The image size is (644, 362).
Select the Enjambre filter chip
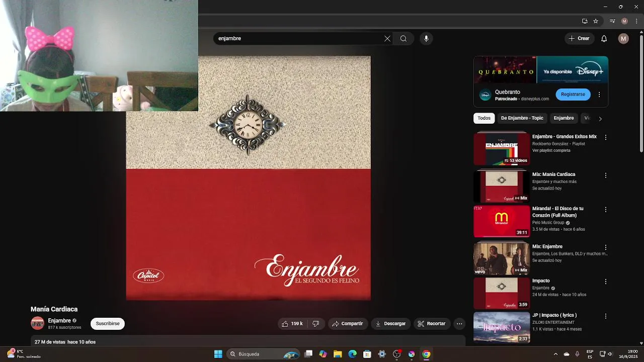click(x=563, y=118)
